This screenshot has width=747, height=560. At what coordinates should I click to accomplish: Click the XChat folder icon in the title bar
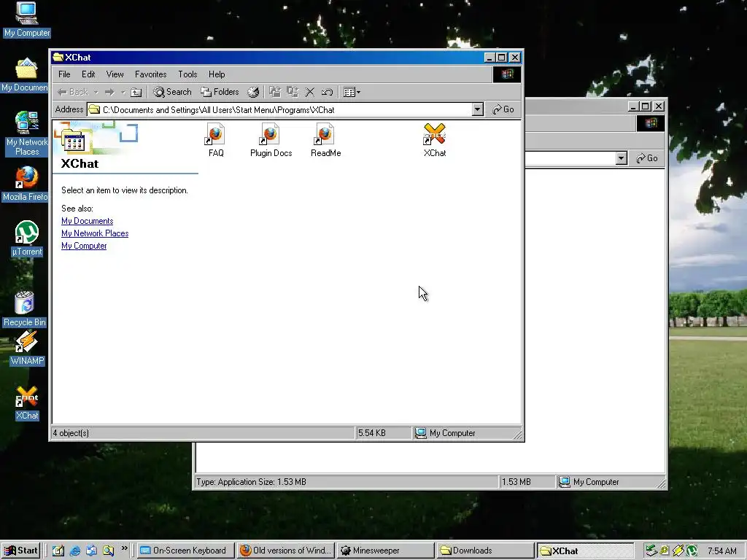click(58, 57)
